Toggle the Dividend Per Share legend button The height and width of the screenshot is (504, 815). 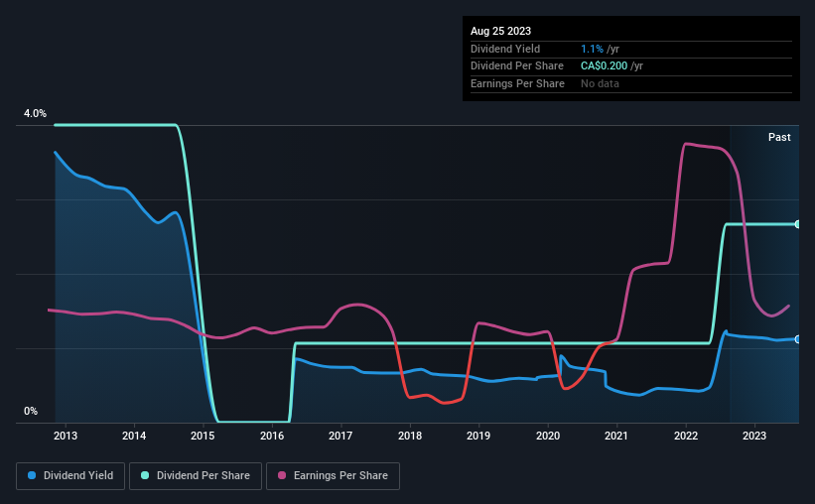coord(196,476)
